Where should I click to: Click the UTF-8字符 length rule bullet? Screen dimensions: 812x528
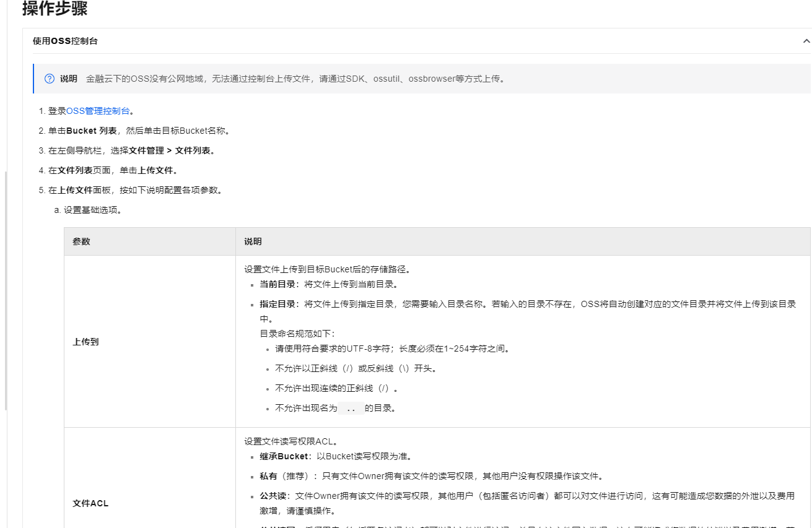[393, 348]
